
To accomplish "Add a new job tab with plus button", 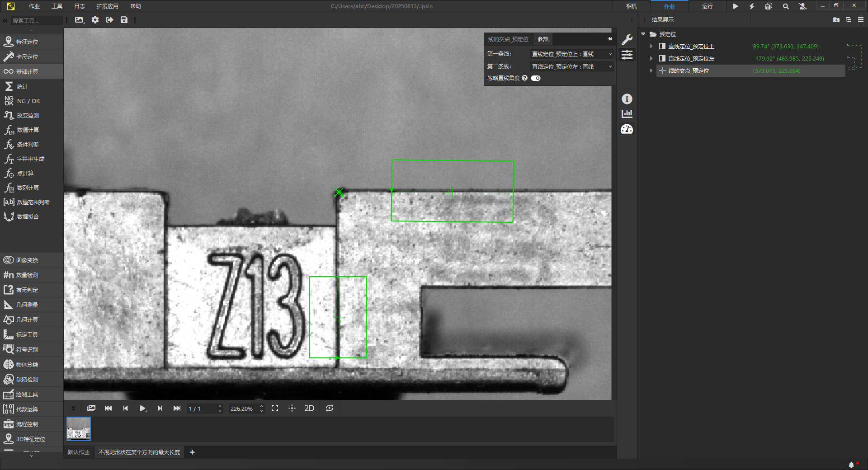I will [x=192, y=452].
